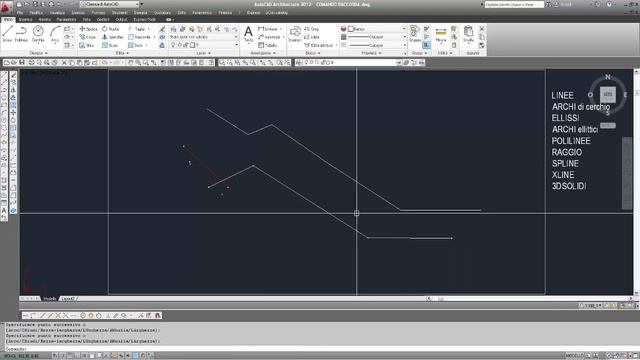Viewport: 640px width, 360px height.
Task: Click the search keyword input field
Action: [x=514, y=4]
